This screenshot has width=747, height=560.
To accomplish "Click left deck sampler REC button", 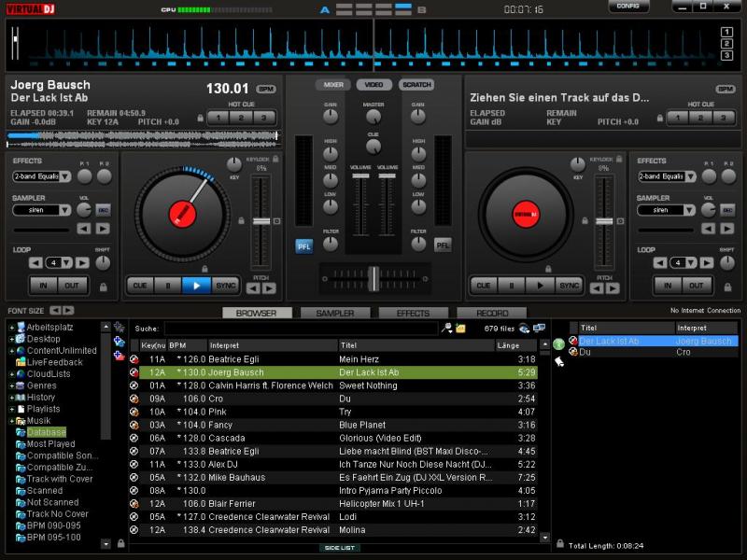I will (103, 210).
